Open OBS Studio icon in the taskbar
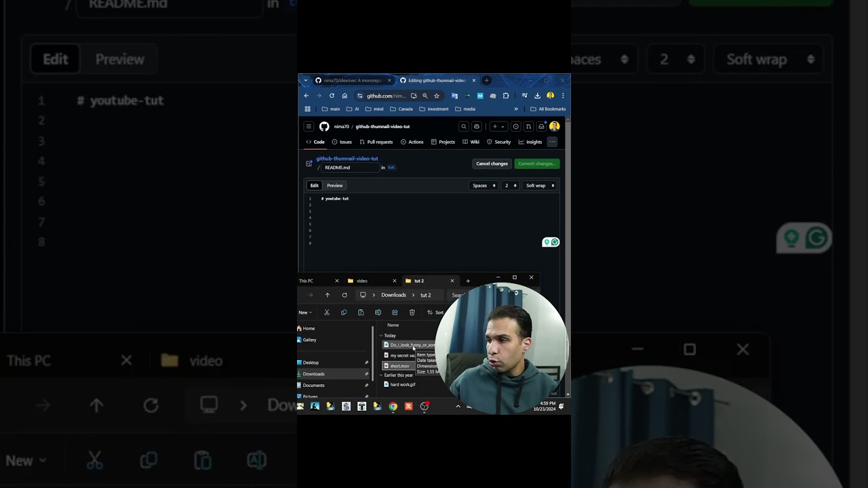 point(425,406)
